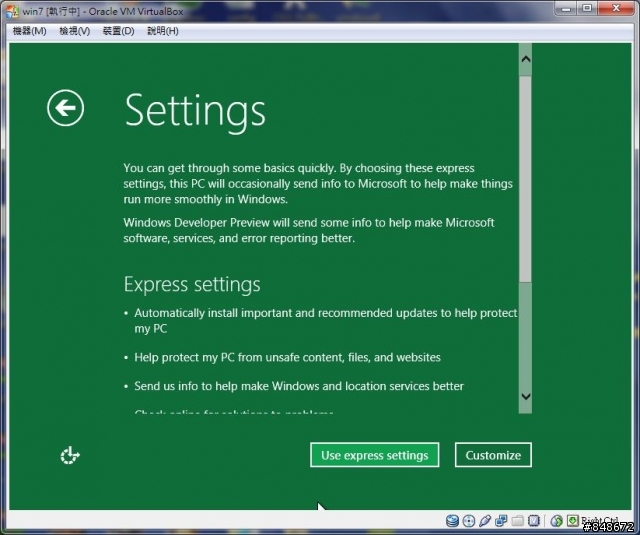Click the Customize button
This screenshot has width=640, height=535.
[493, 455]
